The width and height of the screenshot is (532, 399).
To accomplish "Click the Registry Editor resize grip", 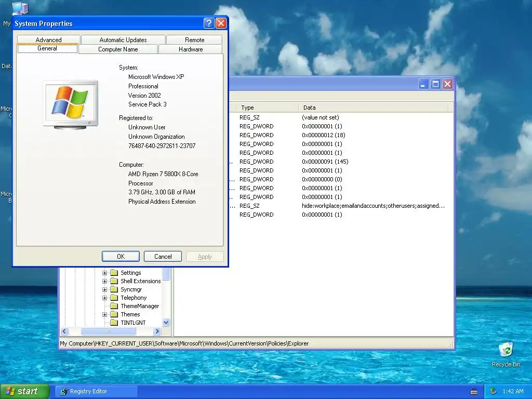I will pyautogui.click(x=450, y=345).
